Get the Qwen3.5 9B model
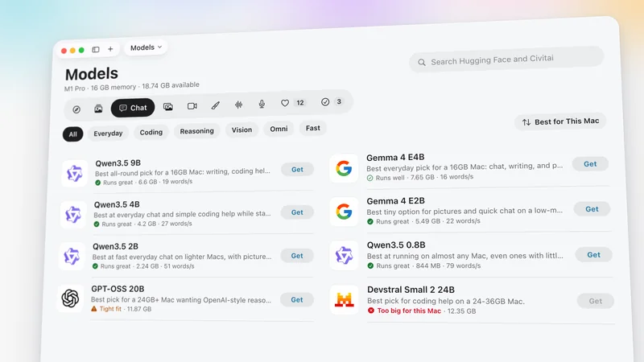Viewport: 644px width, 362px height. 297,170
